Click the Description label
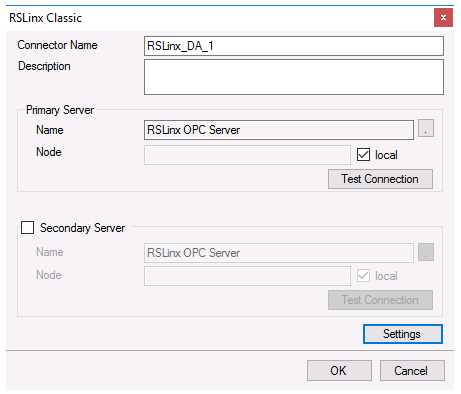 (44, 66)
